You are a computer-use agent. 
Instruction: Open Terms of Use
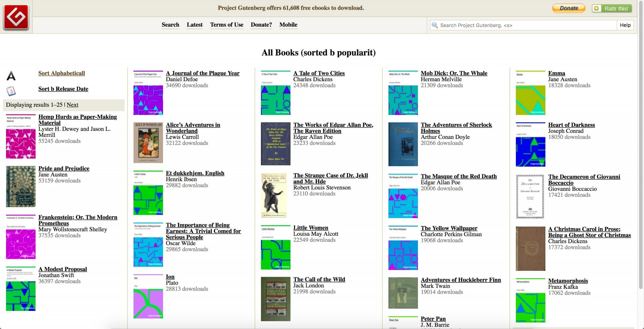coord(226,25)
